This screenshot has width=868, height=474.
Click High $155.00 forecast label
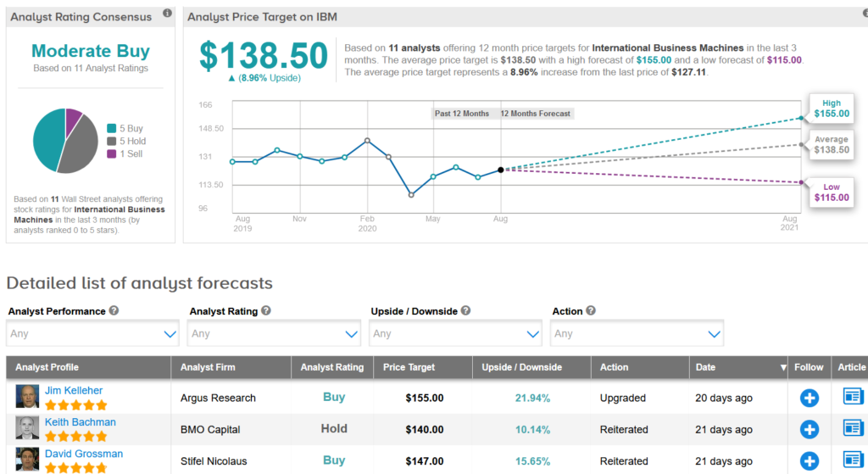coord(832,109)
